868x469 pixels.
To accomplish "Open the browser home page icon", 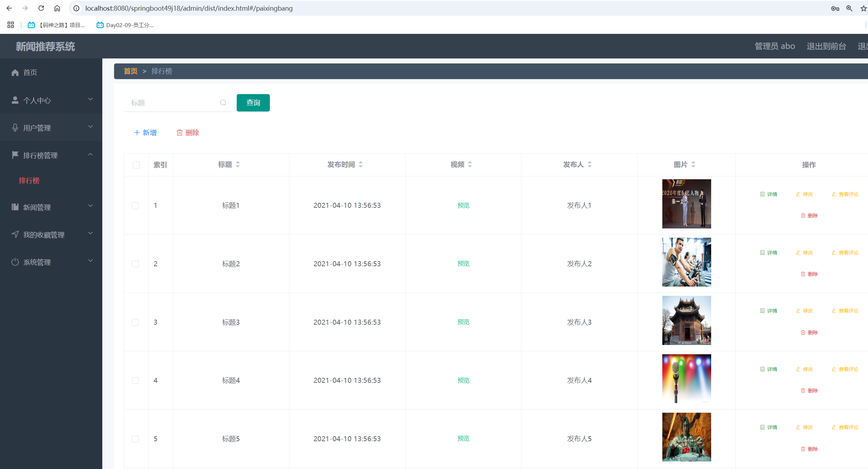I will 57,8.
